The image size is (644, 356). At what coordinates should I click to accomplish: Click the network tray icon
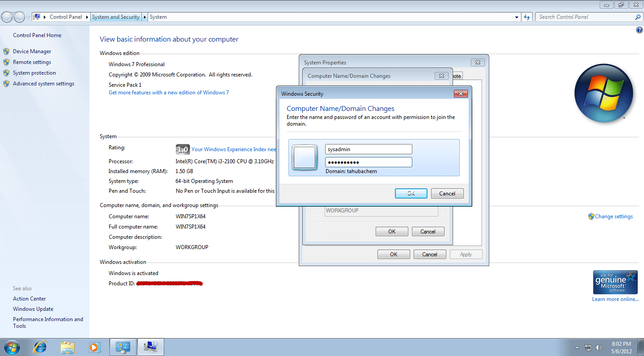(x=588, y=348)
